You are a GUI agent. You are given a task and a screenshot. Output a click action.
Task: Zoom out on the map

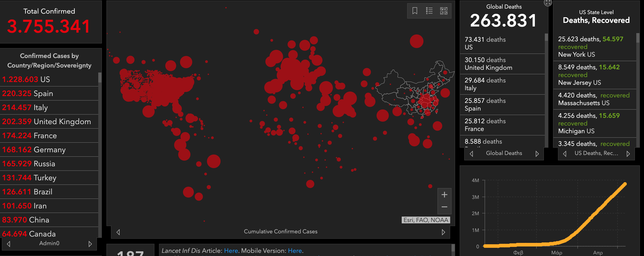pos(444,207)
